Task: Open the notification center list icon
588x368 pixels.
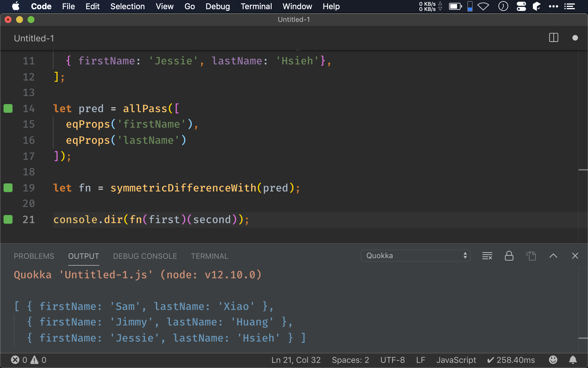Action: click(x=569, y=6)
